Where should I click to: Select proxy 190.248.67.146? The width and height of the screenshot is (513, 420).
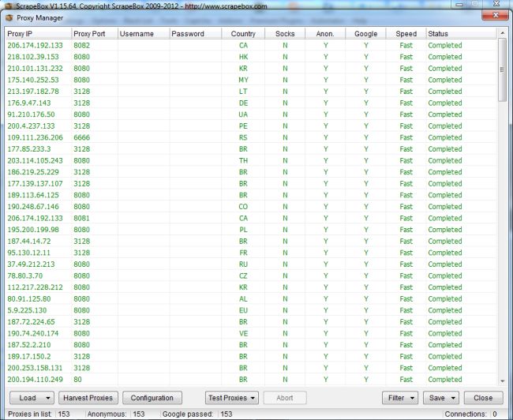coord(33,207)
